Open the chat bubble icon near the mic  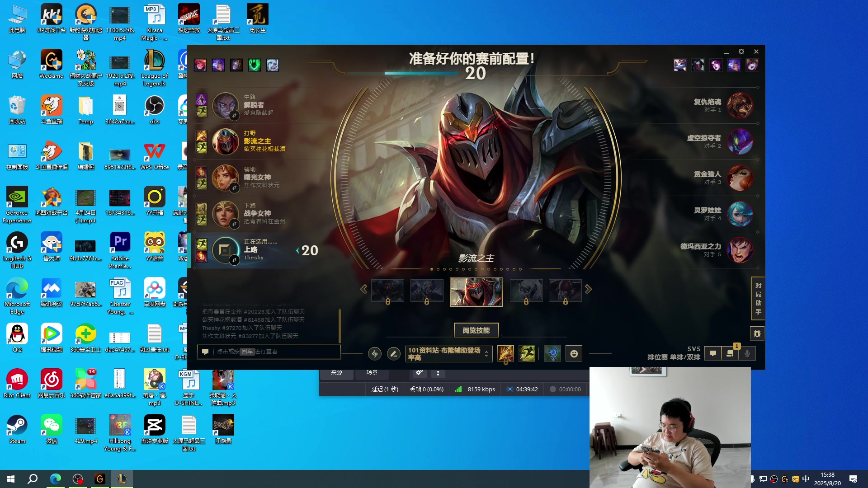(x=713, y=354)
